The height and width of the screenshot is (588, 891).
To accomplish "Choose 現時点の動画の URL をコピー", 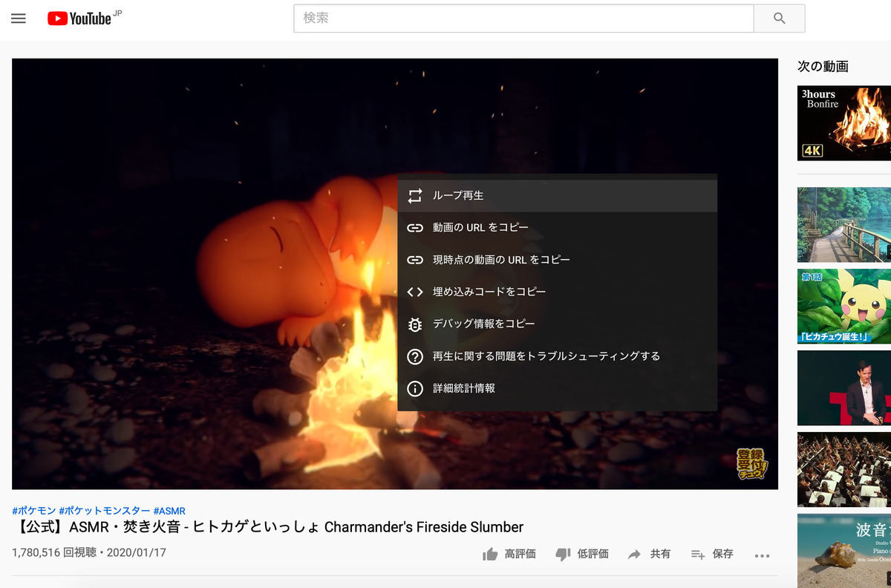I will (557, 260).
